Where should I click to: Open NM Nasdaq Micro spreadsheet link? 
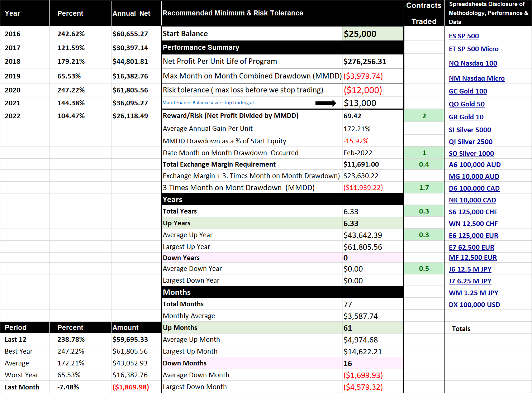click(476, 78)
